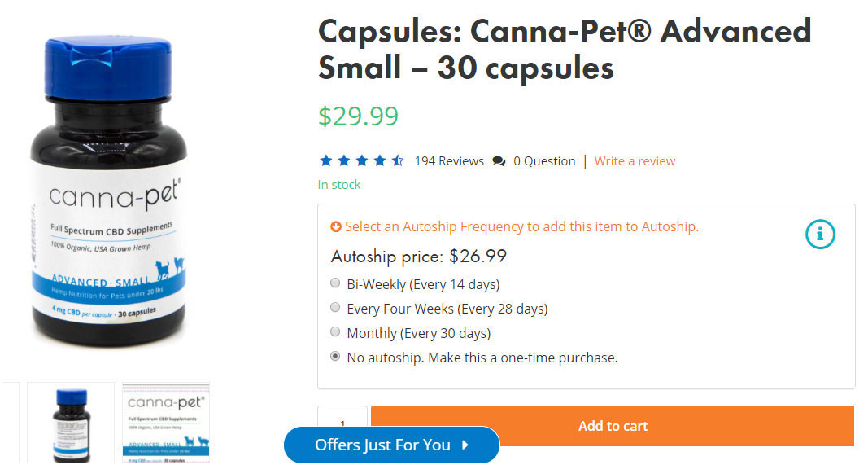Select No autoship one-time purchase

(x=335, y=357)
